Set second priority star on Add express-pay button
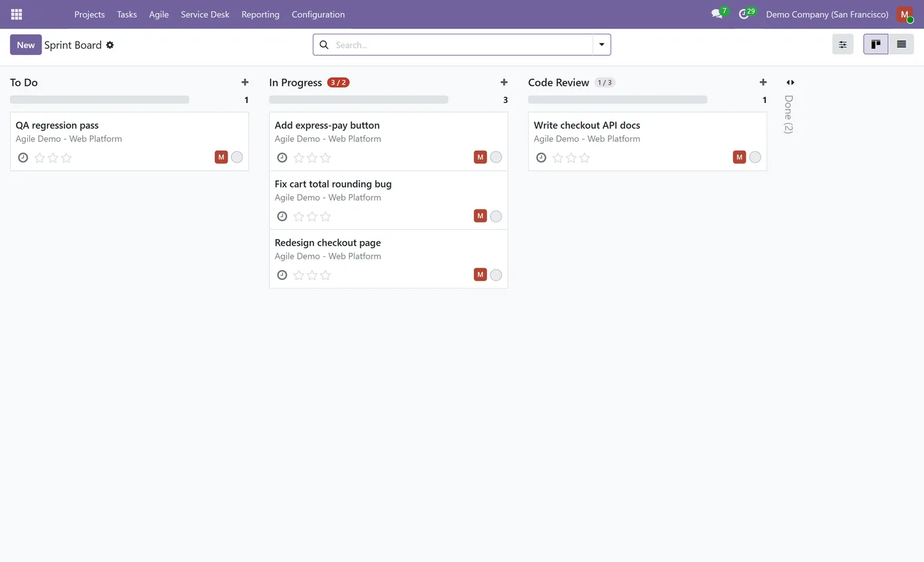The width and height of the screenshot is (924, 562). click(x=312, y=158)
